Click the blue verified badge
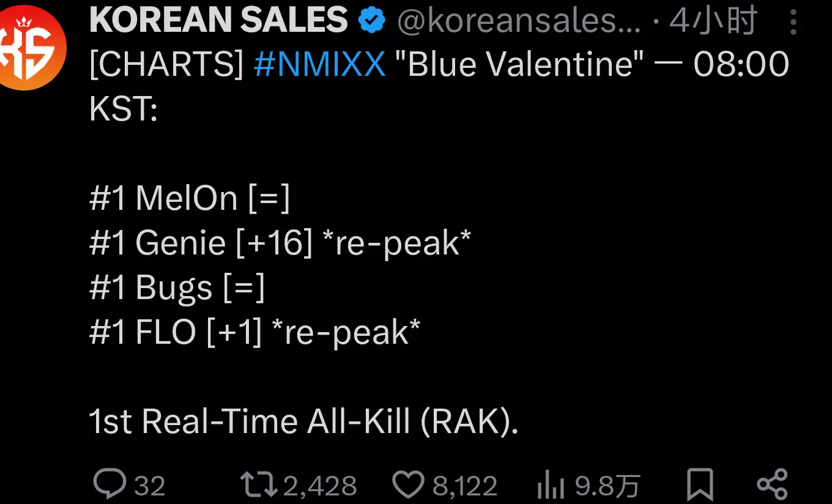Image resolution: width=832 pixels, height=504 pixels. [x=372, y=22]
